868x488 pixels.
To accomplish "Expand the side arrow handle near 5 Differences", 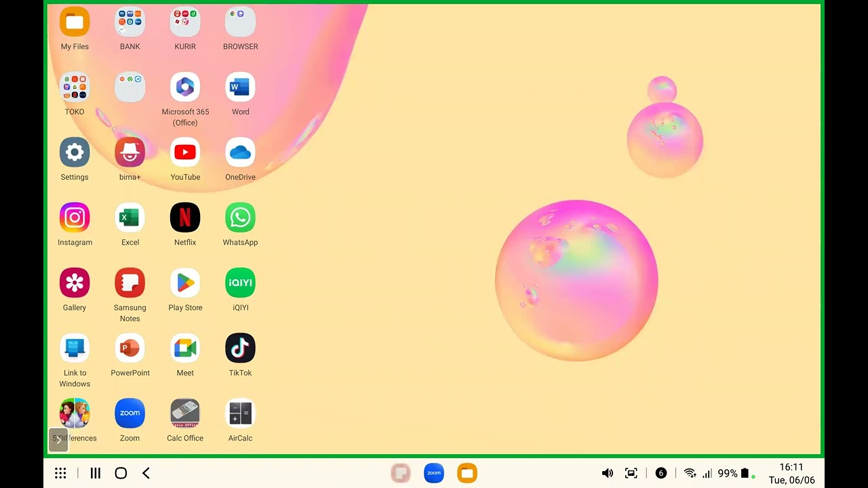I will pyautogui.click(x=58, y=439).
